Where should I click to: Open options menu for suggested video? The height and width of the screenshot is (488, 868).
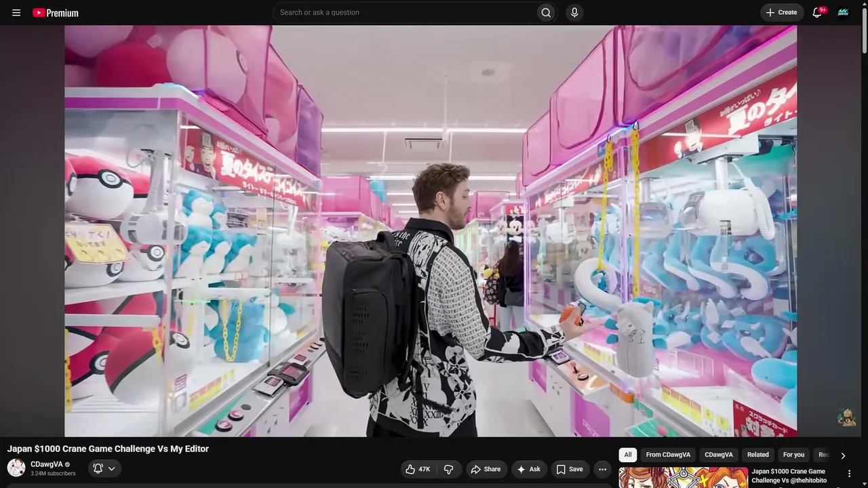point(849,474)
